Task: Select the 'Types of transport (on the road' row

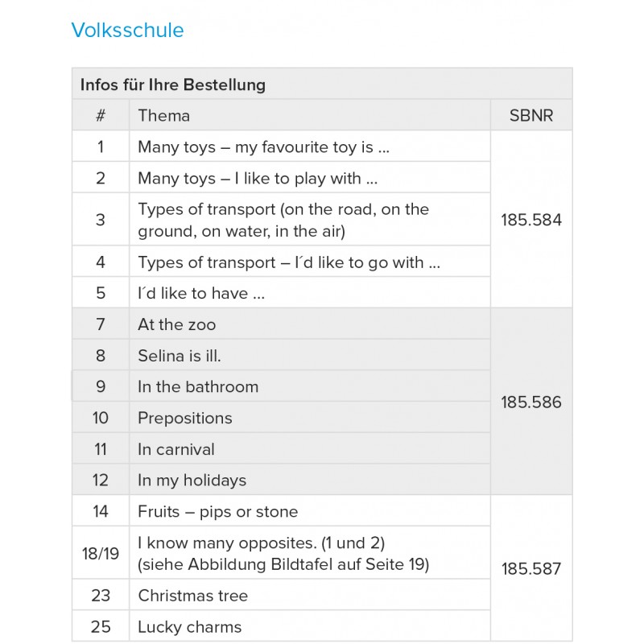Action: 283,221
